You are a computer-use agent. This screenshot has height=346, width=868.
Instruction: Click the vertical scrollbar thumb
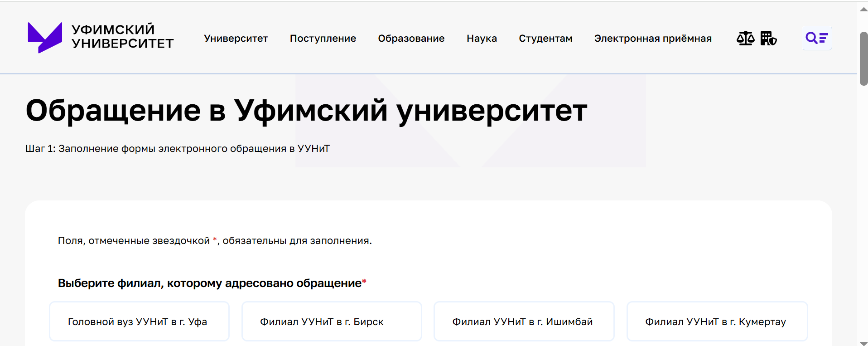pos(863,58)
